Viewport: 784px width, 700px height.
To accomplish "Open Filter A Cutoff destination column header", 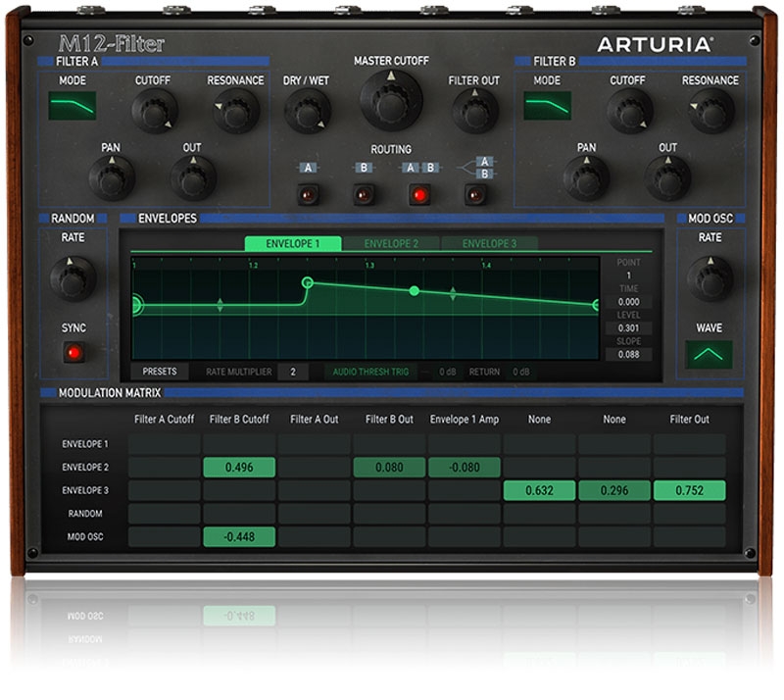I will tap(164, 420).
